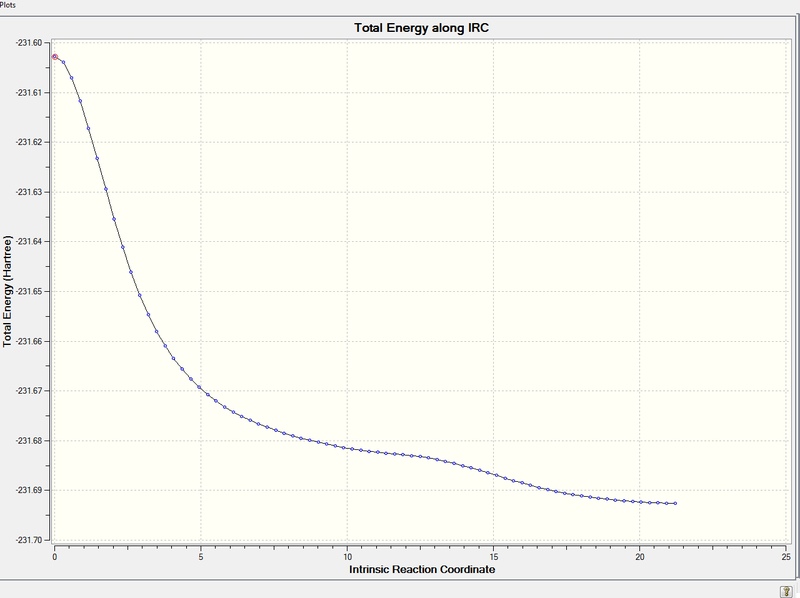Image resolution: width=800 pixels, height=598 pixels.
Task: Click the x-axis tick label 5
Action: [x=201, y=557]
